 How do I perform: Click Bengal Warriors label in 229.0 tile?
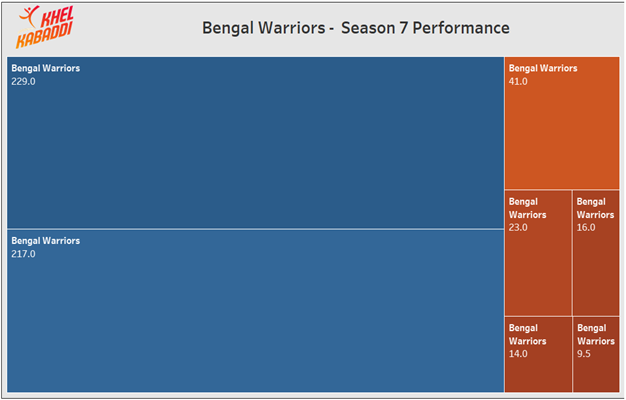46,68
